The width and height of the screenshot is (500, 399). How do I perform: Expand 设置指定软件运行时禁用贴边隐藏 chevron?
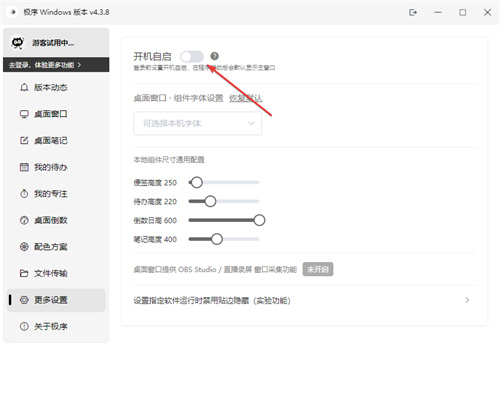467,300
